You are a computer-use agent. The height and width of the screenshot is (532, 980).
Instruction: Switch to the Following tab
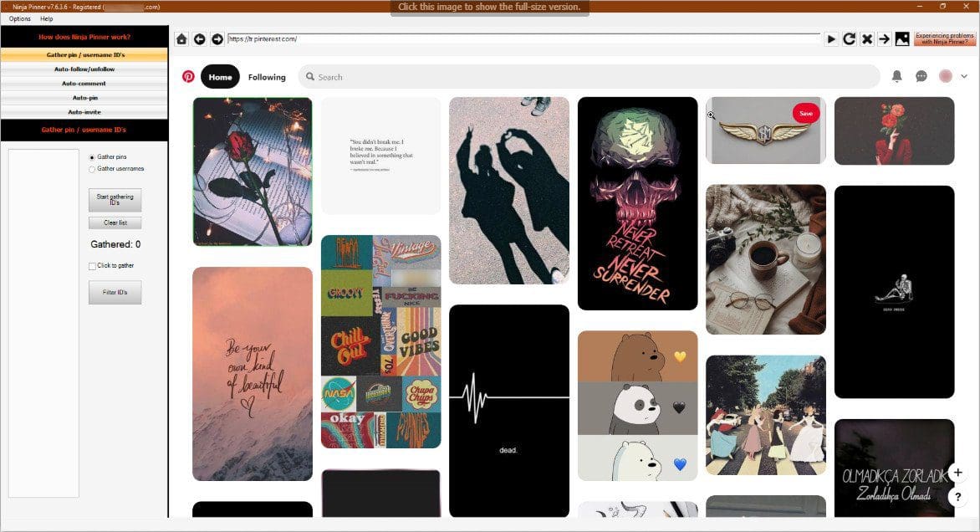(x=266, y=76)
